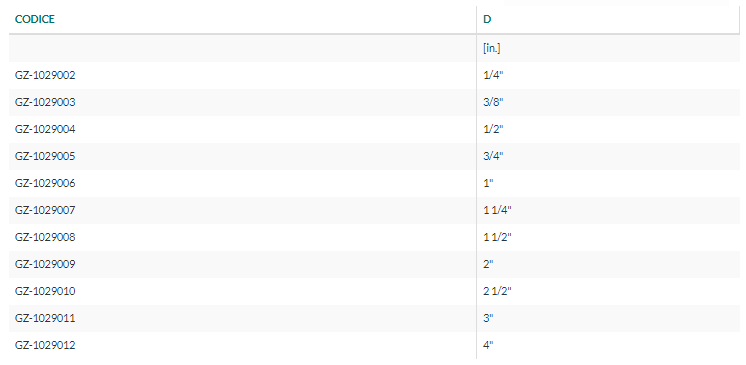Image resolution: width=746 pixels, height=365 pixels.
Task: Select product code GZ-1029008
Action: (x=45, y=237)
